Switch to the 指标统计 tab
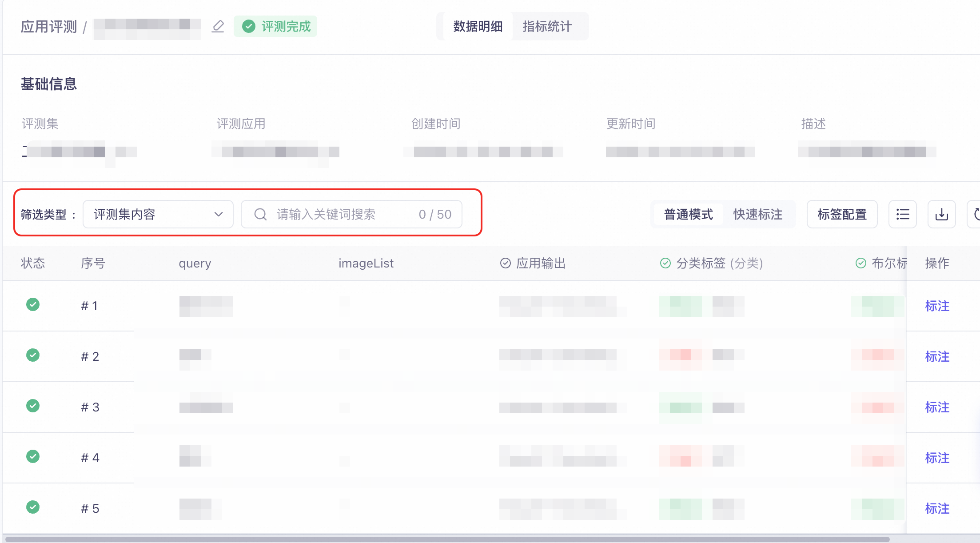Viewport: 980px width, 543px height. (547, 27)
